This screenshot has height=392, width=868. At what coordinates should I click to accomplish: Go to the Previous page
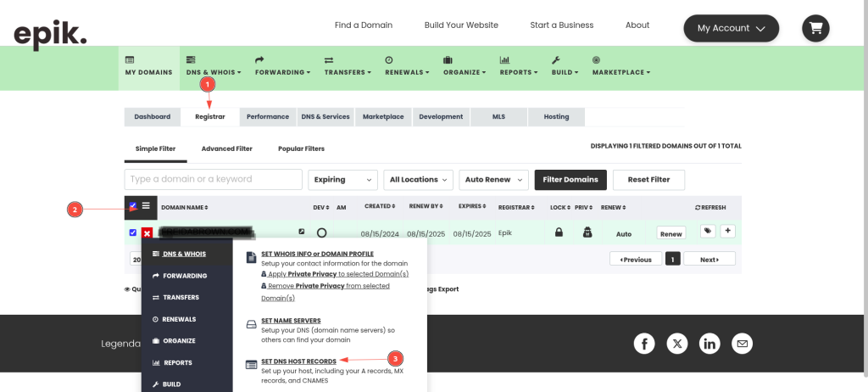(x=636, y=260)
